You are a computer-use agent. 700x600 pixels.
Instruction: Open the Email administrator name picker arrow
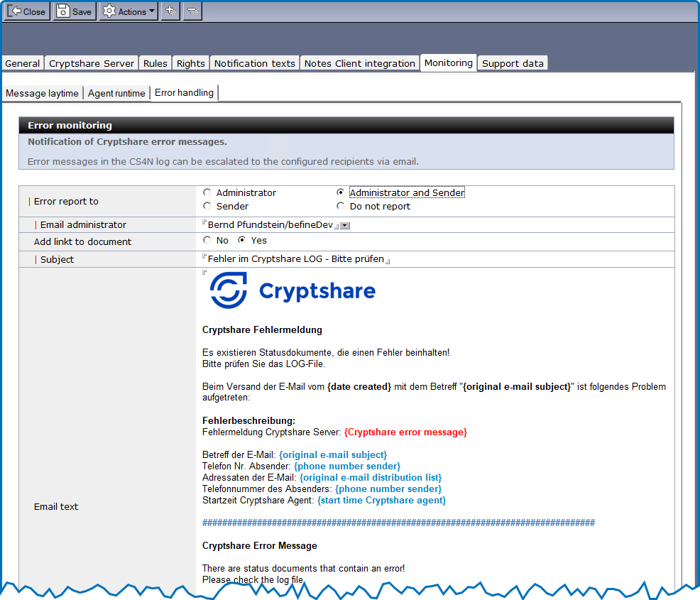pos(345,226)
